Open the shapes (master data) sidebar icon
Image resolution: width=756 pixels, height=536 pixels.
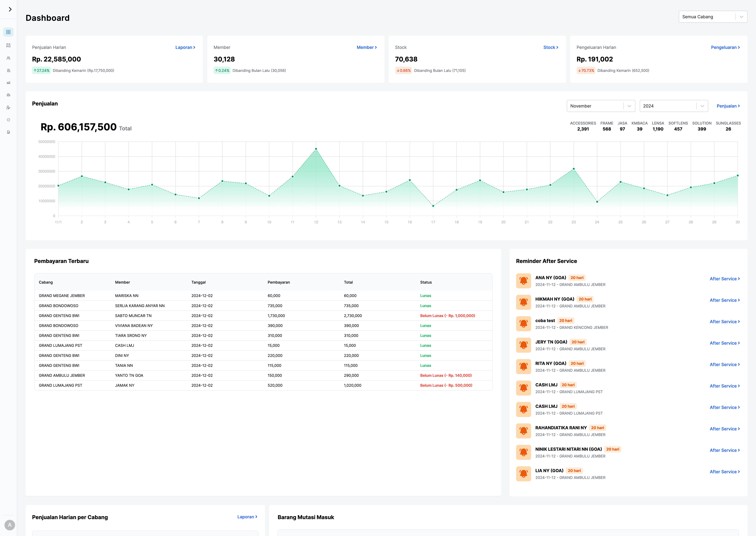pos(8,45)
